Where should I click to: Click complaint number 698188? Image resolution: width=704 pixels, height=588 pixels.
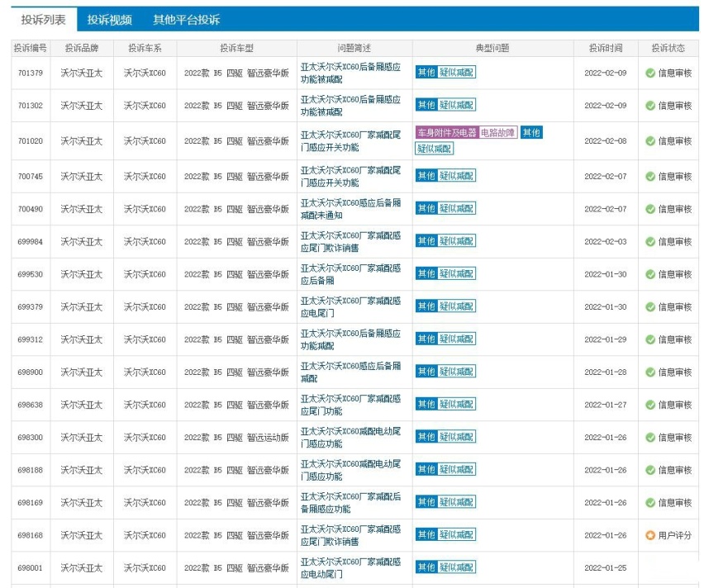tap(31, 471)
